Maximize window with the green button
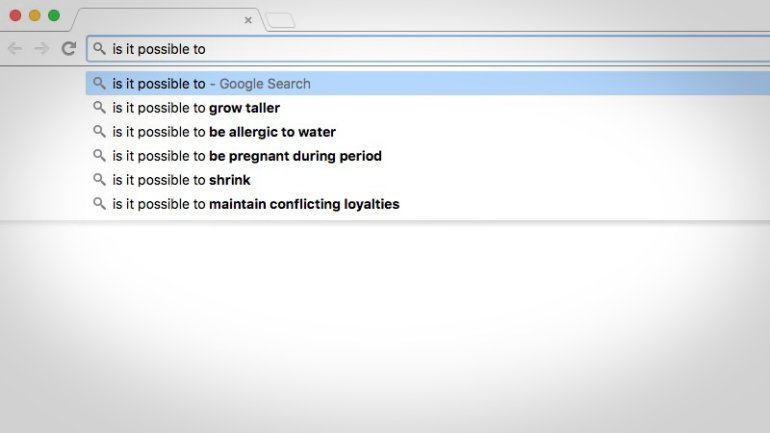 point(53,15)
